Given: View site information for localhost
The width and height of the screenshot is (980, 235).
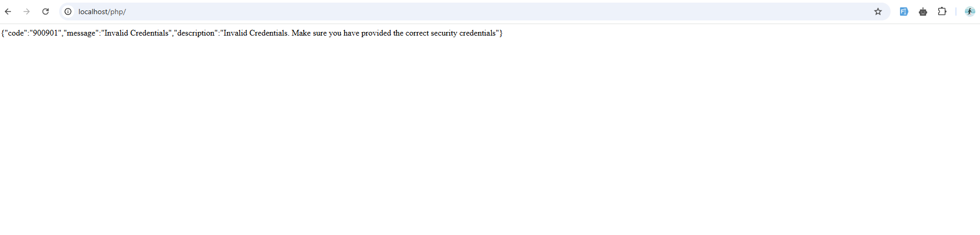Looking at the screenshot, I should [68, 12].
